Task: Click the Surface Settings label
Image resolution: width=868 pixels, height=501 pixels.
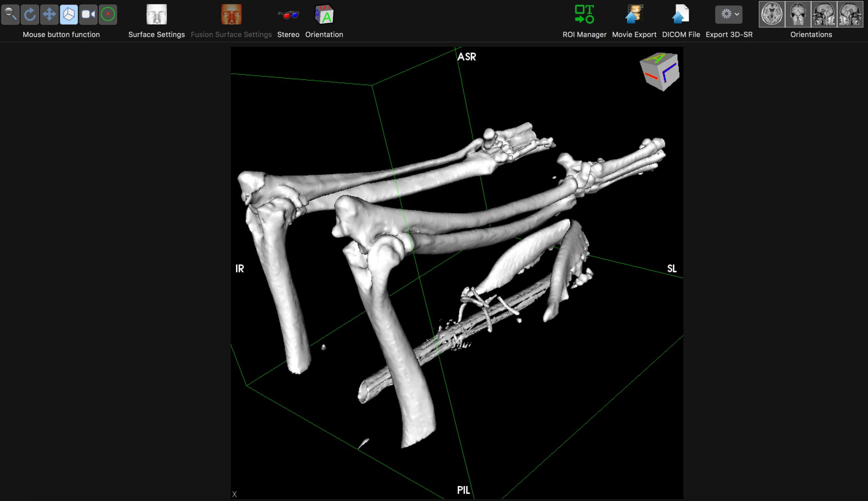Action: [157, 34]
